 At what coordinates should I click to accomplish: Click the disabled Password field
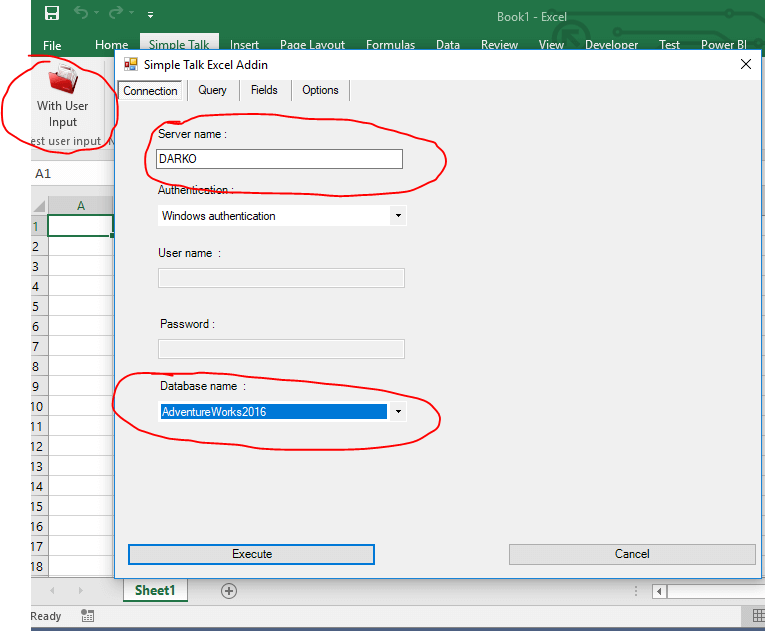coord(281,349)
